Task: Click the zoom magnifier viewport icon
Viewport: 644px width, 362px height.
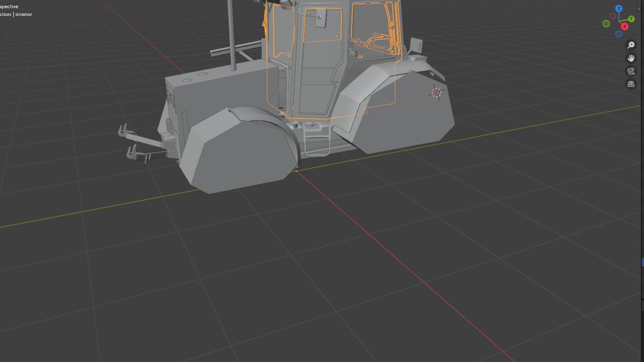Action: click(x=631, y=45)
